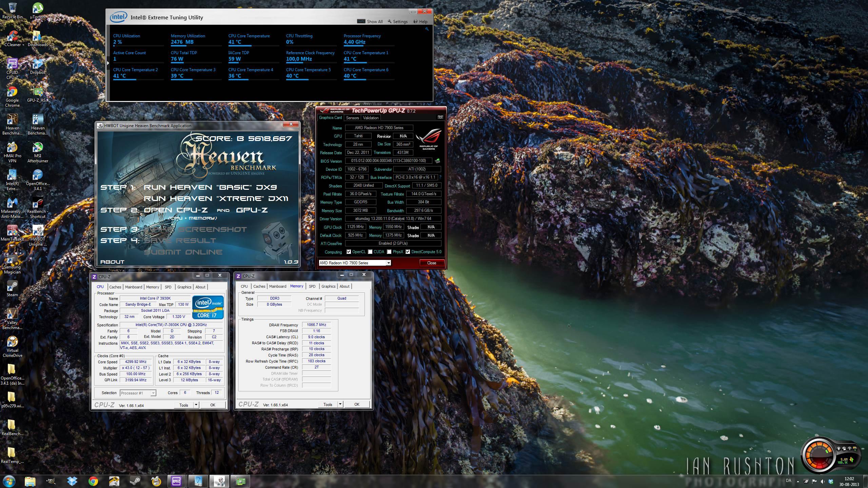Open the Downloads desktop folder
The height and width of the screenshot is (488, 868).
tap(38, 38)
